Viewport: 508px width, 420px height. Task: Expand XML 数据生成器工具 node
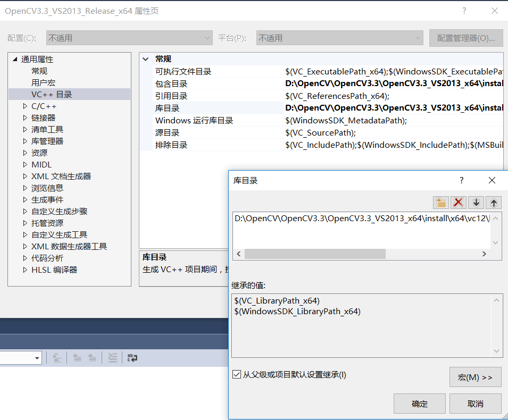click(x=25, y=247)
